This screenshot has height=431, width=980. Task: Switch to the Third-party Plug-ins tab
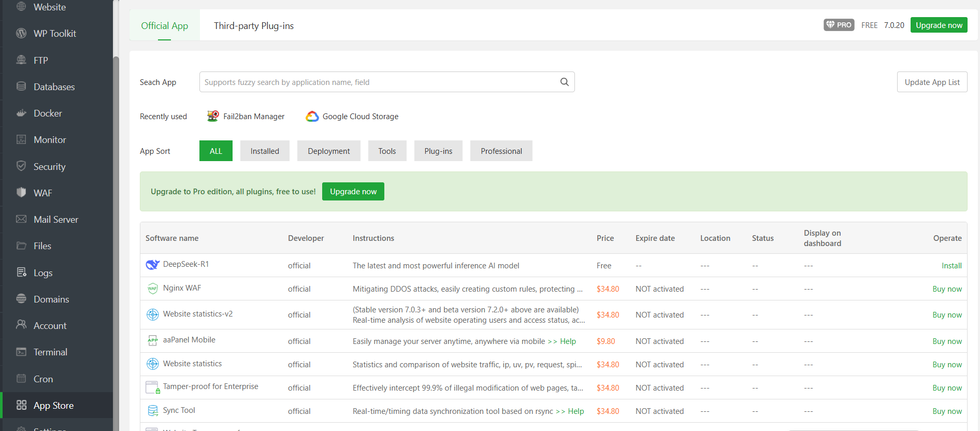click(x=254, y=25)
